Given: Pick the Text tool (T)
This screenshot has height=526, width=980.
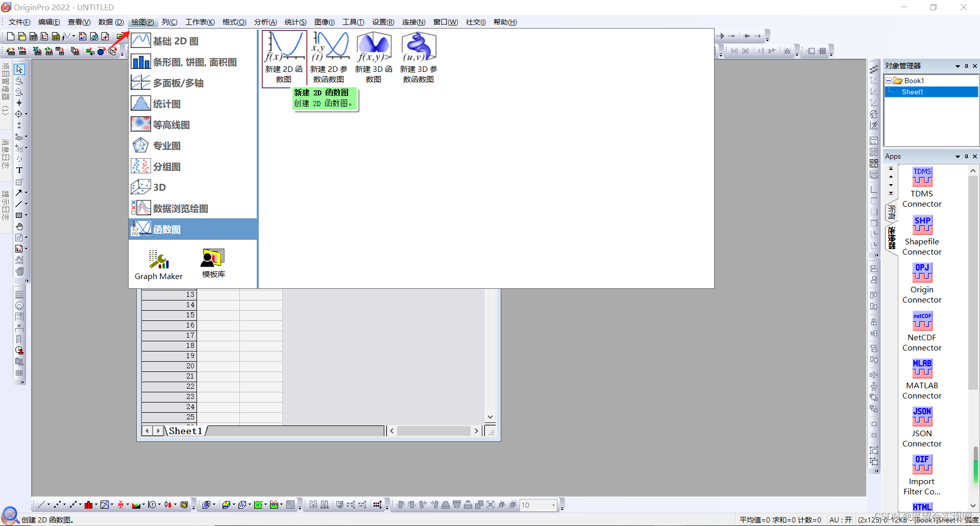Looking at the screenshot, I should 19,170.
